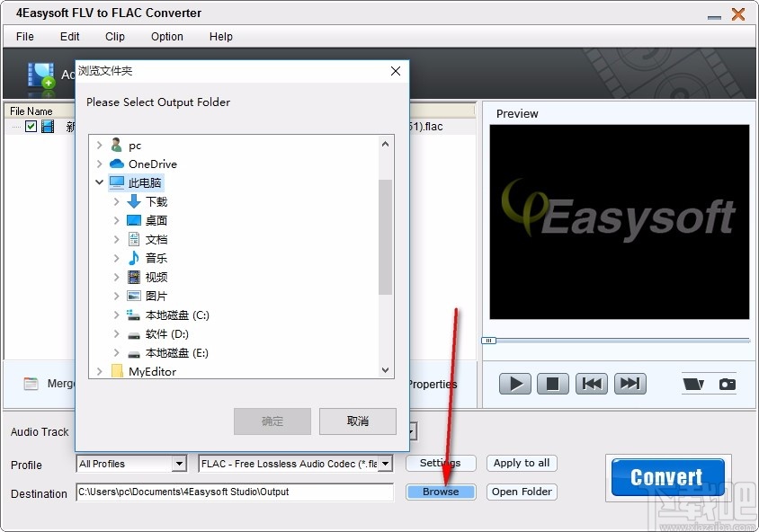Click the previous track skip icon
The width and height of the screenshot is (759, 532).
(592, 384)
